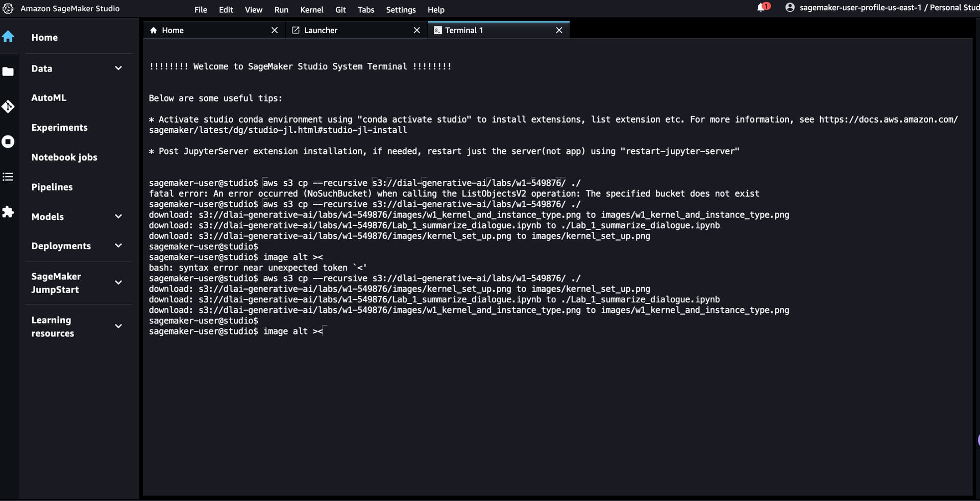Image resolution: width=980 pixels, height=501 pixels.
Task: Open the Settings menu
Action: point(401,10)
